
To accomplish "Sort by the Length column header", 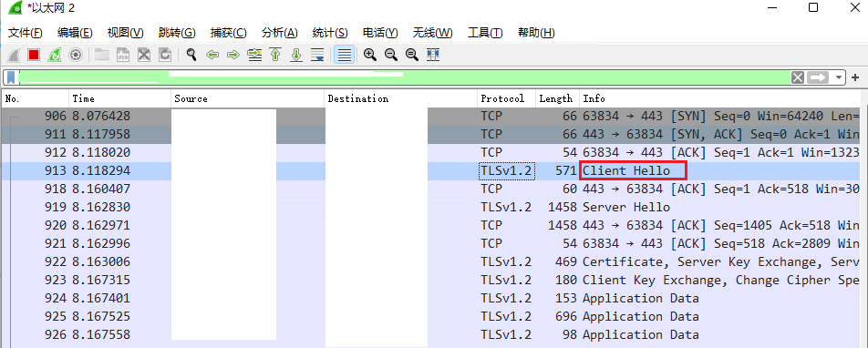I will tap(557, 98).
